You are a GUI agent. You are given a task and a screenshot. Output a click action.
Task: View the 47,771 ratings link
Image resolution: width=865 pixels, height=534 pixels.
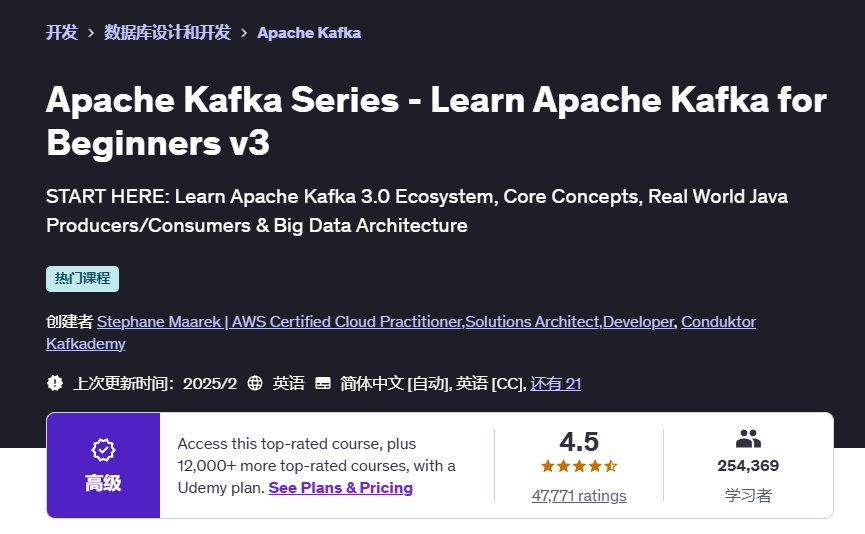[579, 495]
